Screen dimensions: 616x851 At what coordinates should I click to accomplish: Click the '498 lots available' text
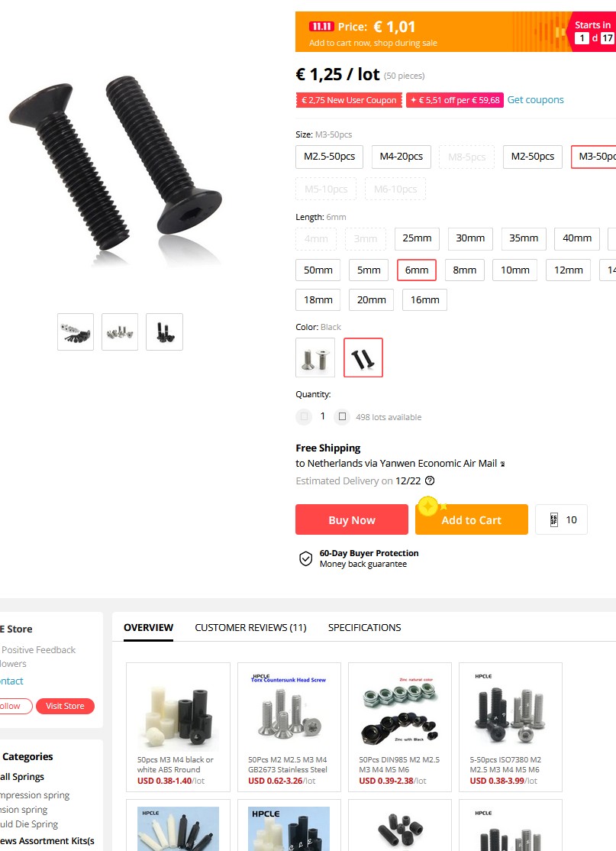tap(389, 417)
